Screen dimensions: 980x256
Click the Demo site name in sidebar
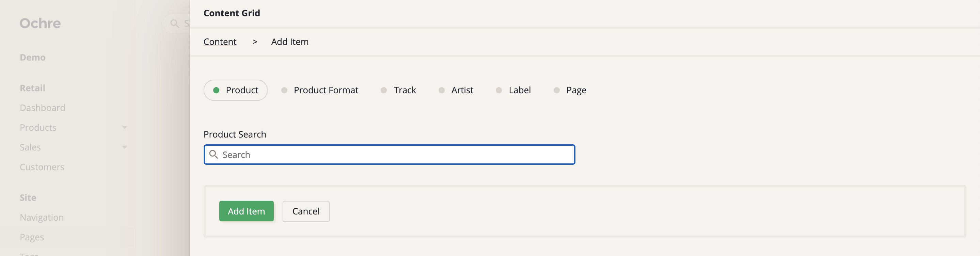click(33, 58)
